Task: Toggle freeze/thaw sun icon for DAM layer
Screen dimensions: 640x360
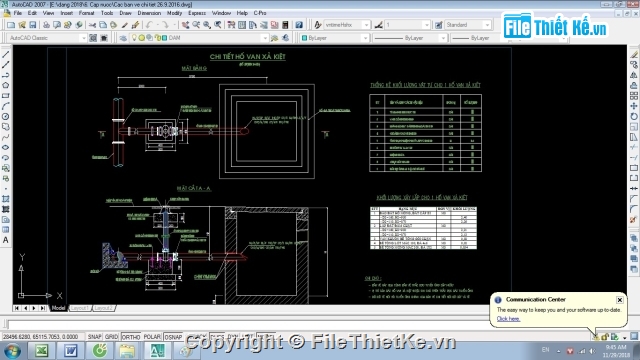Action: pyautogui.click(x=142, y=38)
